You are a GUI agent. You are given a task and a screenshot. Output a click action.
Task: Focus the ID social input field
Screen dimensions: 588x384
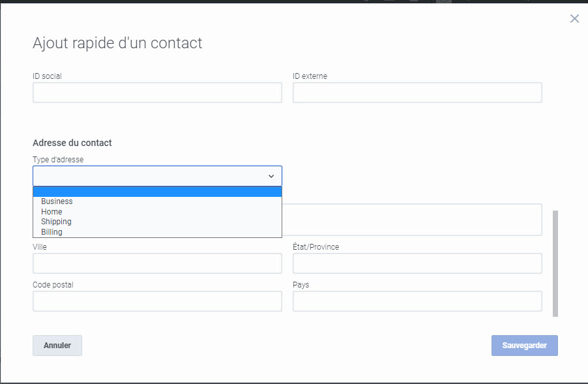tap(157, 93)
